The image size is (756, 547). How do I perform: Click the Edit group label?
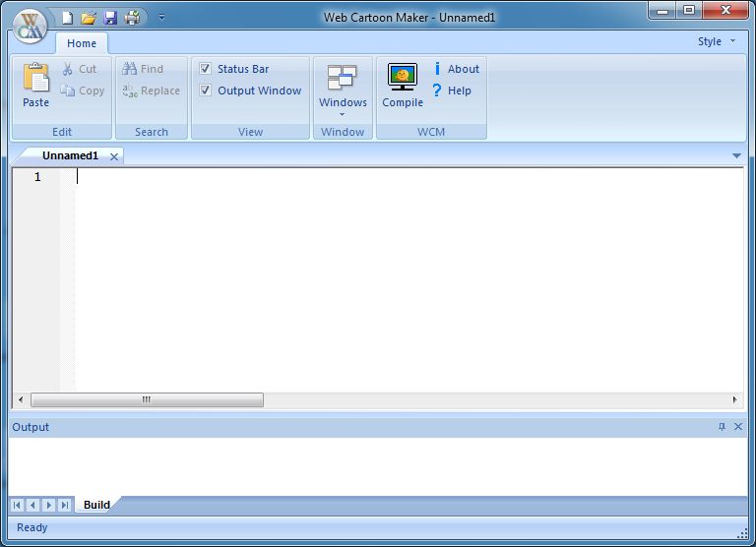62,132
